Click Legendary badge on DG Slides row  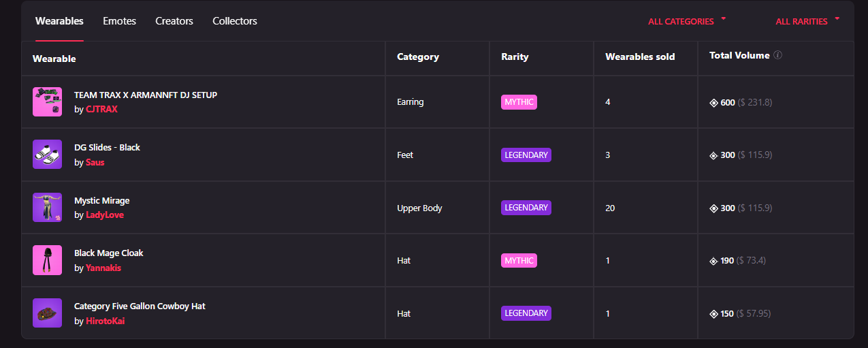[526, 155]
